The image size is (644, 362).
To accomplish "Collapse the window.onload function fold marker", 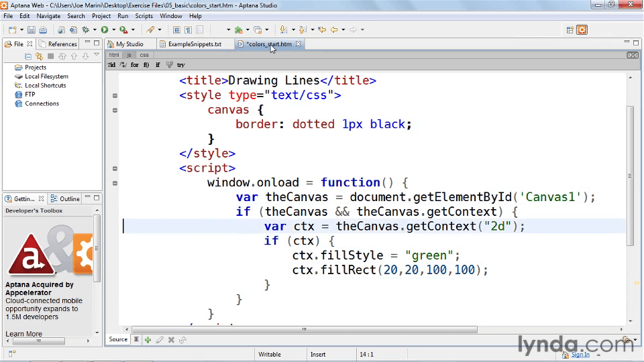I will tap(115, 184).
